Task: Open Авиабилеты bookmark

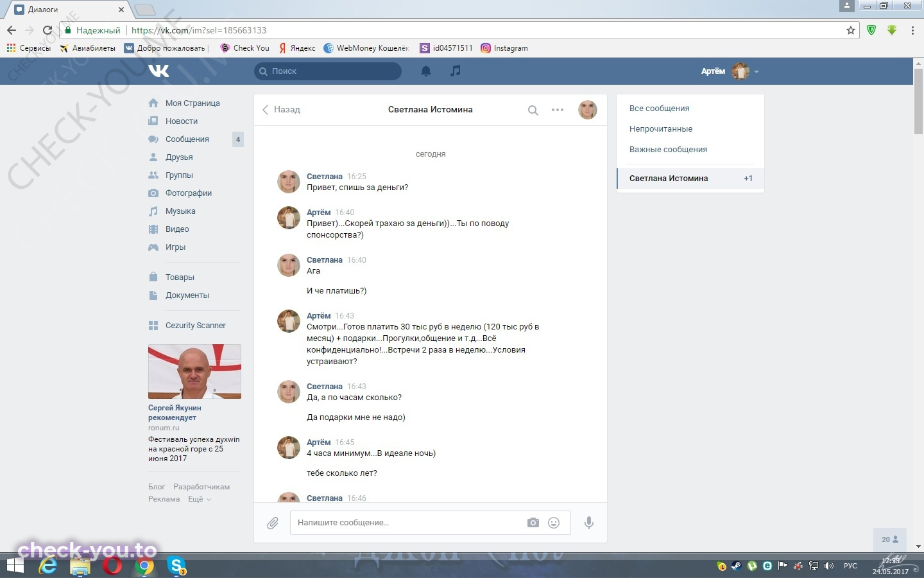Action: pos(87,48)
